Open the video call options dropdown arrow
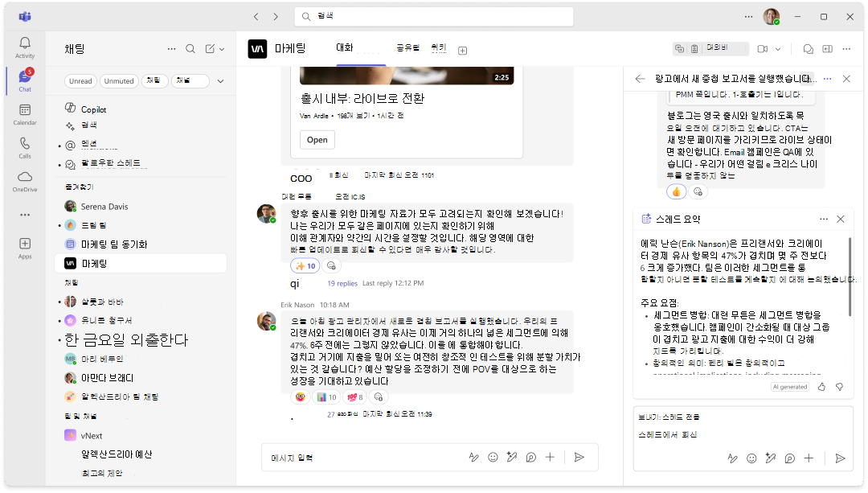The image size is (868, 493). pyautogui.click(x=778, y=49)
